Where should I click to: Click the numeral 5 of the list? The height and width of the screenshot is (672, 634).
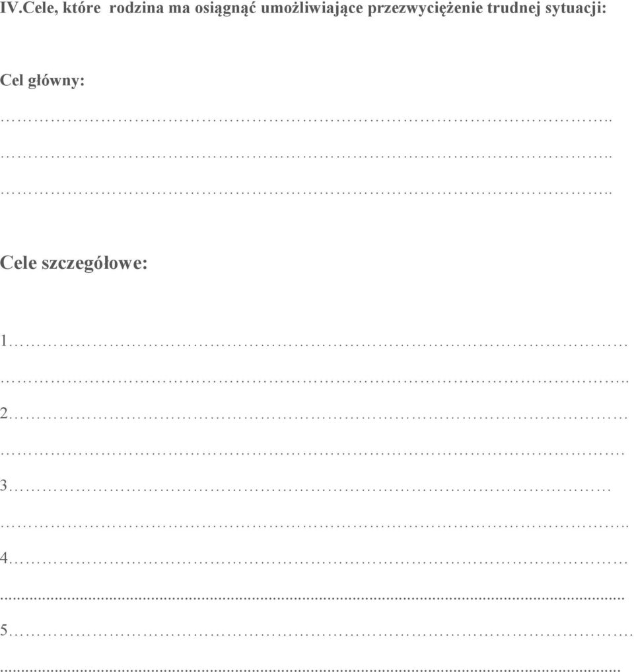pyautogui.click(x=4, y=630)
